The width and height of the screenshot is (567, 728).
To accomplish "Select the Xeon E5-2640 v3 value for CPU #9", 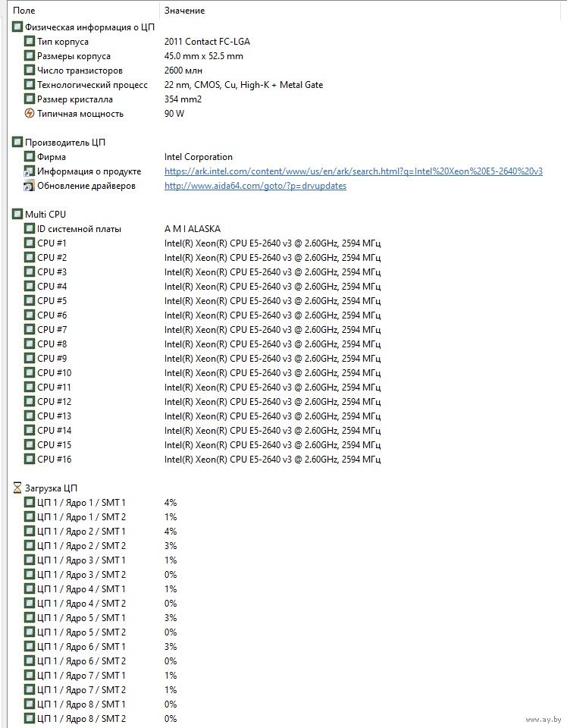I will 272,358.
